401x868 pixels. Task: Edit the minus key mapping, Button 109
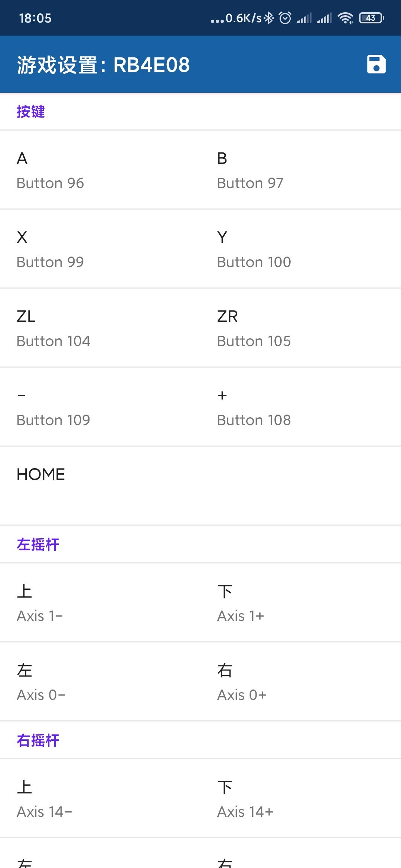(100, 407)
